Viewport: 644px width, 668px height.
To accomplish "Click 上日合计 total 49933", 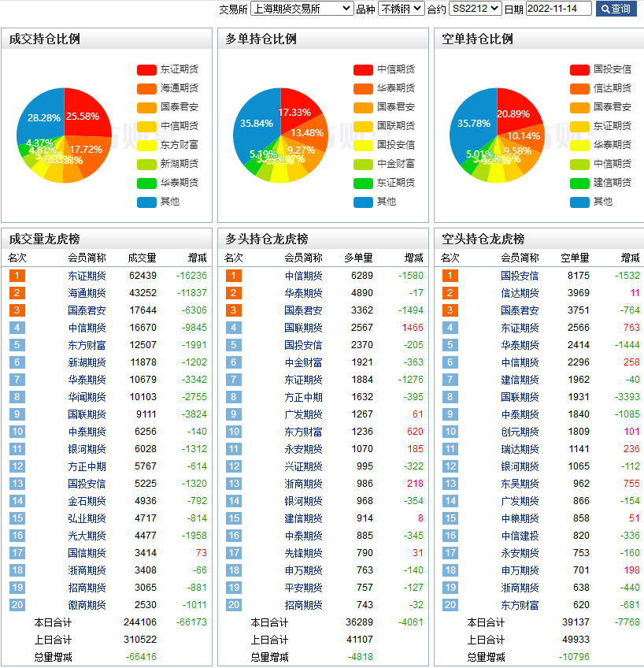I will (576, 640).
